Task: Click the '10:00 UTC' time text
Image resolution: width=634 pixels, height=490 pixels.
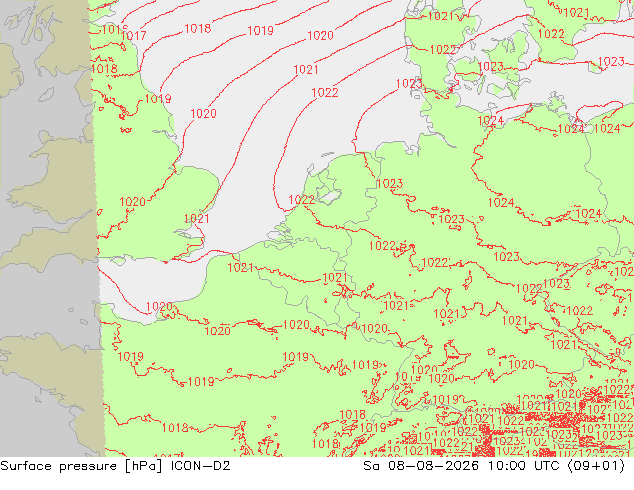Action: (x=523, y=466)
